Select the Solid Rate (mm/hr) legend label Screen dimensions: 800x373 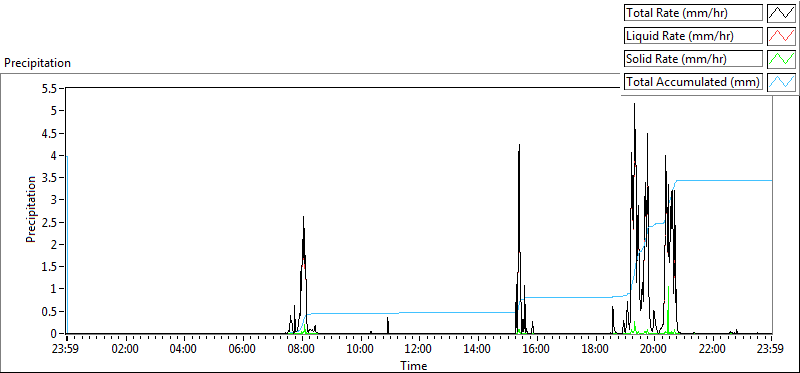point(693,59)
